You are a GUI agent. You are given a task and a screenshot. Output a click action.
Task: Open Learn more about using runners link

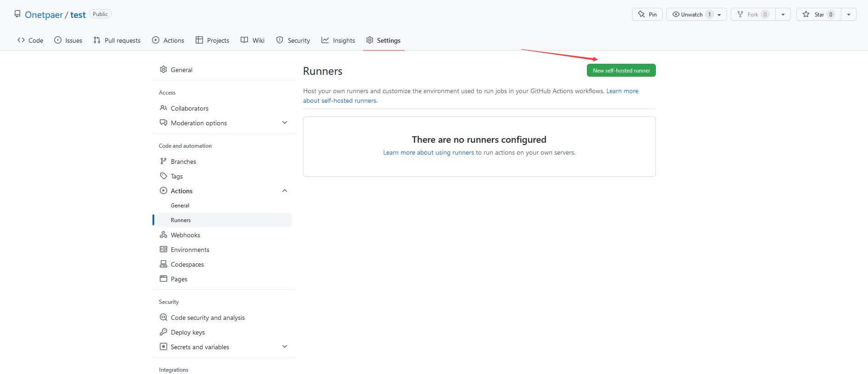pyautogui.click(x=428, y=152)
